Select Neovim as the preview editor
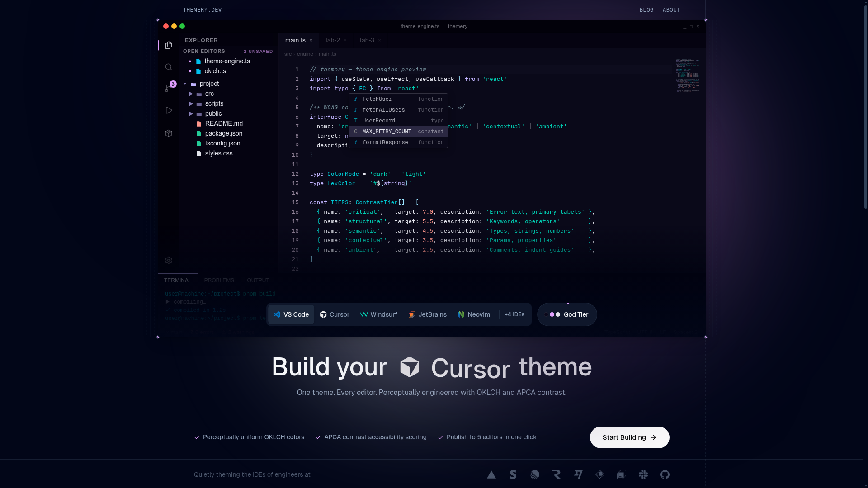This screenshot has width=868, height=488. tap(474, 314)
